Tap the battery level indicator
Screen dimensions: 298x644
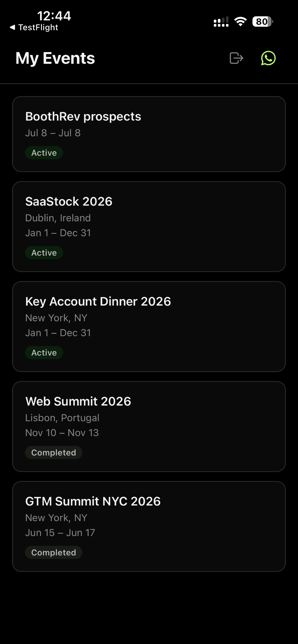click(263, 22)
